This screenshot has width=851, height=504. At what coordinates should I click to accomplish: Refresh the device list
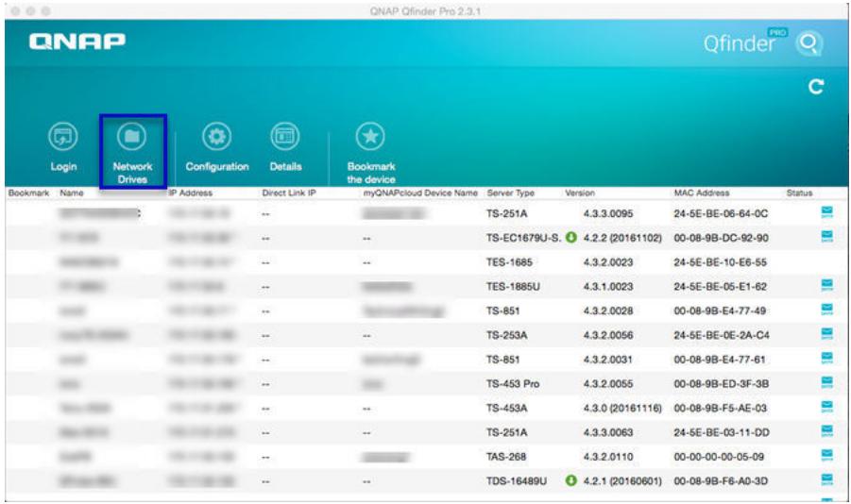click(x=816, y=87)
